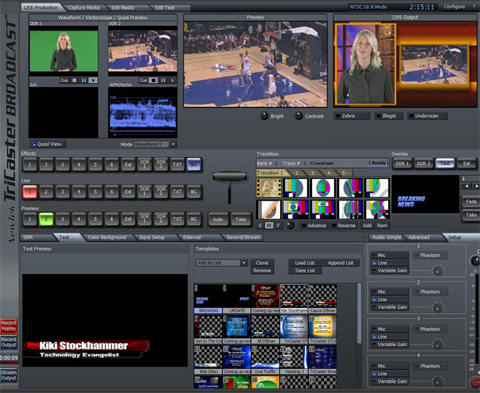480x393 pixels.
Task: Open the Edit Text tab
Action: 165,7
